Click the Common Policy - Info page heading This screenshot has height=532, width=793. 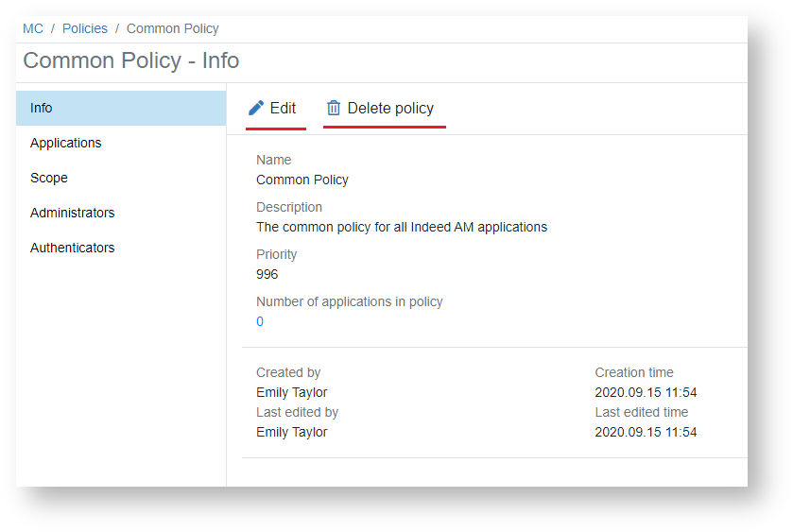[x=130, y=60]
